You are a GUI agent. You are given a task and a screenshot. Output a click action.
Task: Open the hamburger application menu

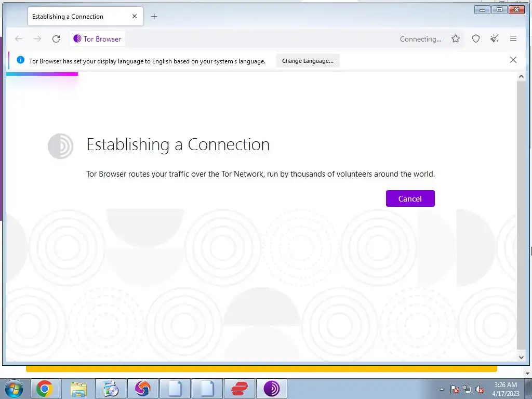point(513,38)
